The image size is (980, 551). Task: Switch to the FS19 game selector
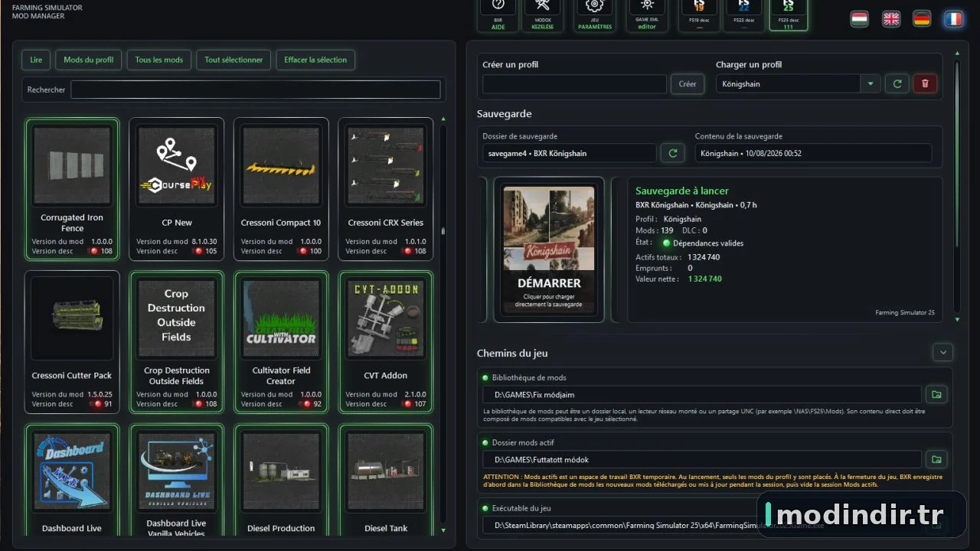[698, 14]
